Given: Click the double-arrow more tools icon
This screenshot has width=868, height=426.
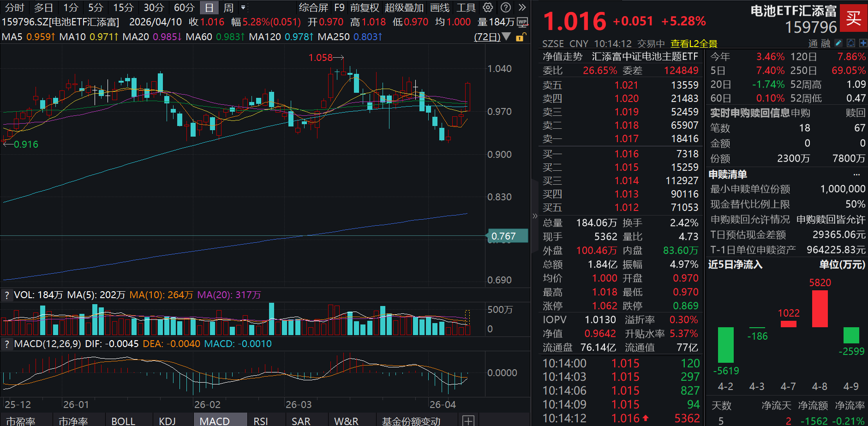Looking at the screenshot, I should [522, 7].
